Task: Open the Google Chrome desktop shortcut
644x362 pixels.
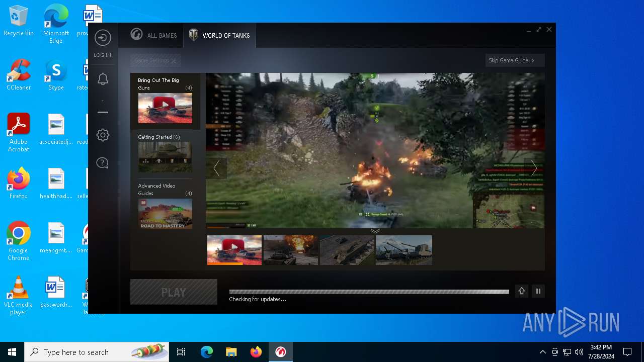Action: pos(19,241)
